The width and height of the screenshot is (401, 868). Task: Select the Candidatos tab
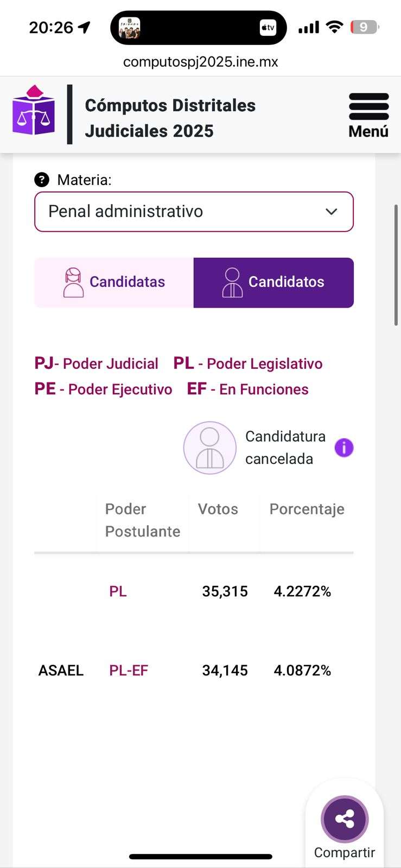coord(273,283)
